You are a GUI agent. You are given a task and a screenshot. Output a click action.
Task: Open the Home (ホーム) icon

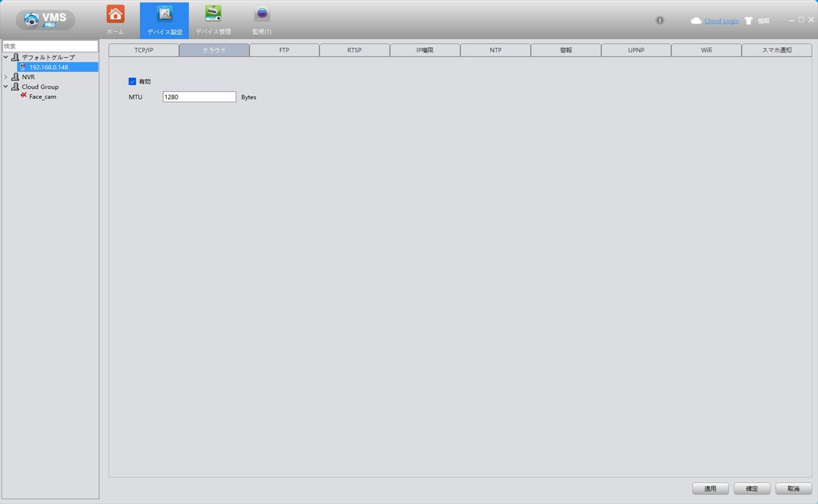tap(116, 15)
